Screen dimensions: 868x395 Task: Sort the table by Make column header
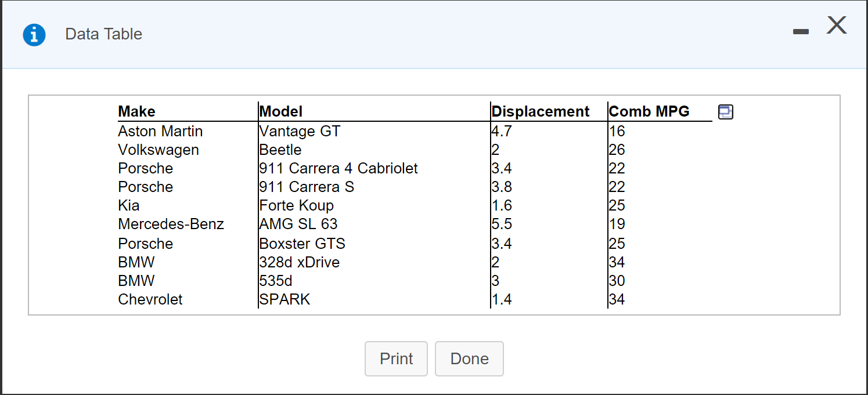coord(136,111)
